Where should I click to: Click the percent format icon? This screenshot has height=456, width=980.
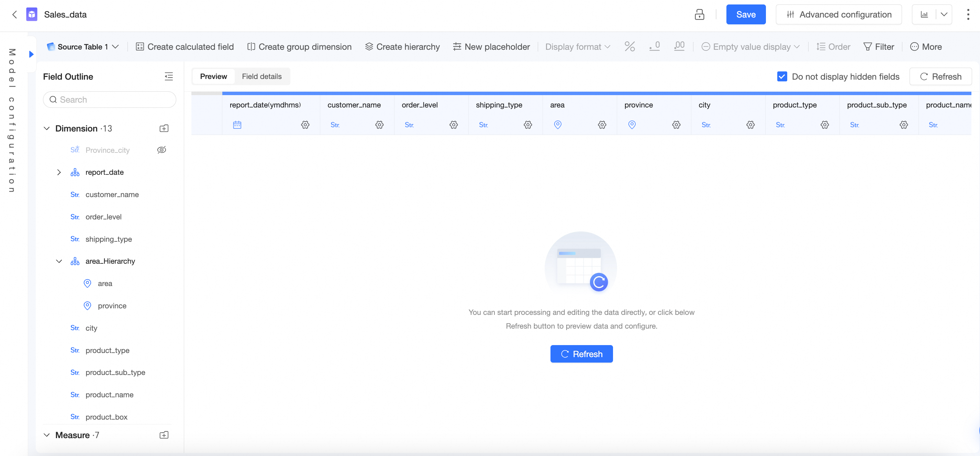(630, 46)
